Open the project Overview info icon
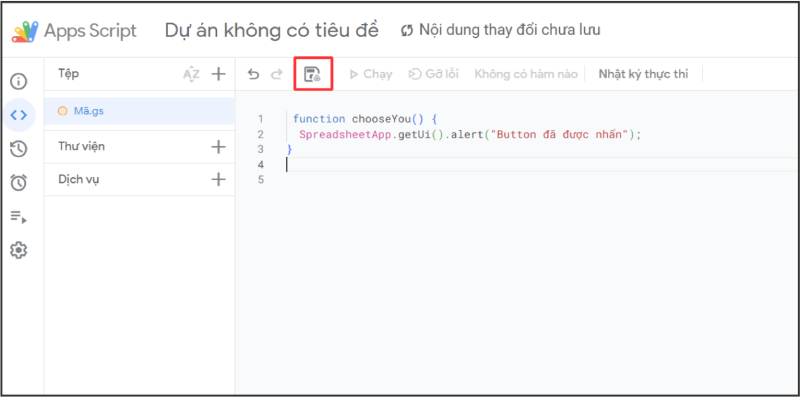The width and height of the screenshot is (800, 397). point(19,82)
